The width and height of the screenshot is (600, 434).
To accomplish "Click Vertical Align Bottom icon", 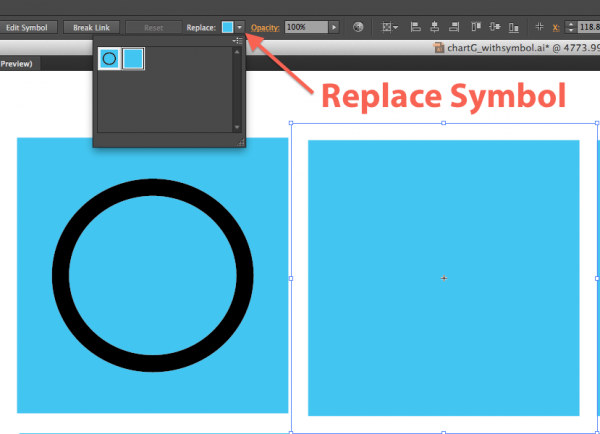I will (514, 27).
